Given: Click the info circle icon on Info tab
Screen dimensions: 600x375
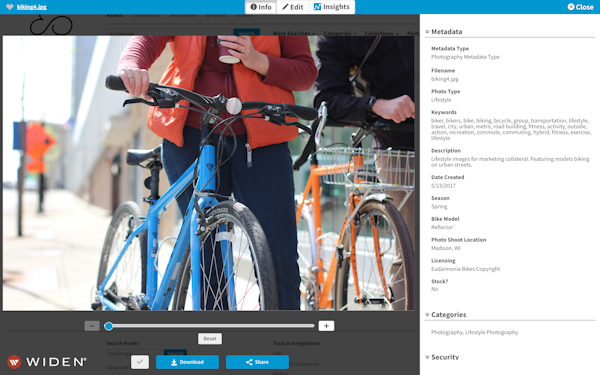Looking at the screenshot, I should 253,7.
